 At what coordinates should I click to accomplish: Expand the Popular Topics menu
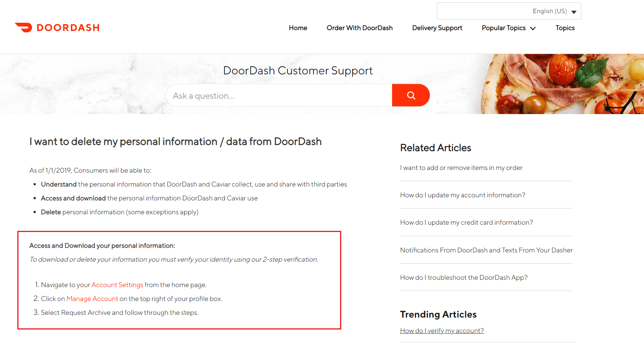(x=508, y=28)
